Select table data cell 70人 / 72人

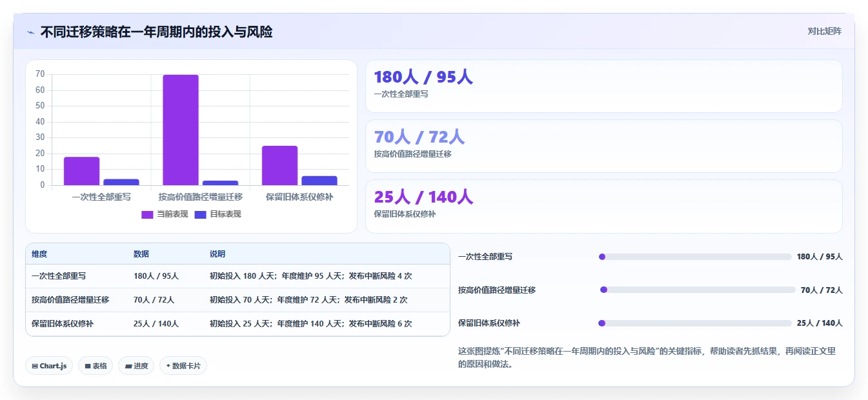(x=154, y=300)
